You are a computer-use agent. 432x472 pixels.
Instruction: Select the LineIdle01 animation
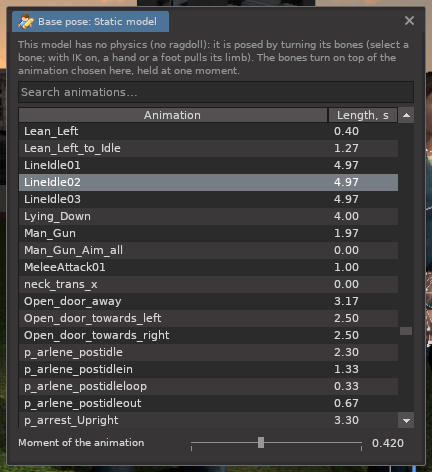[208, 165]
